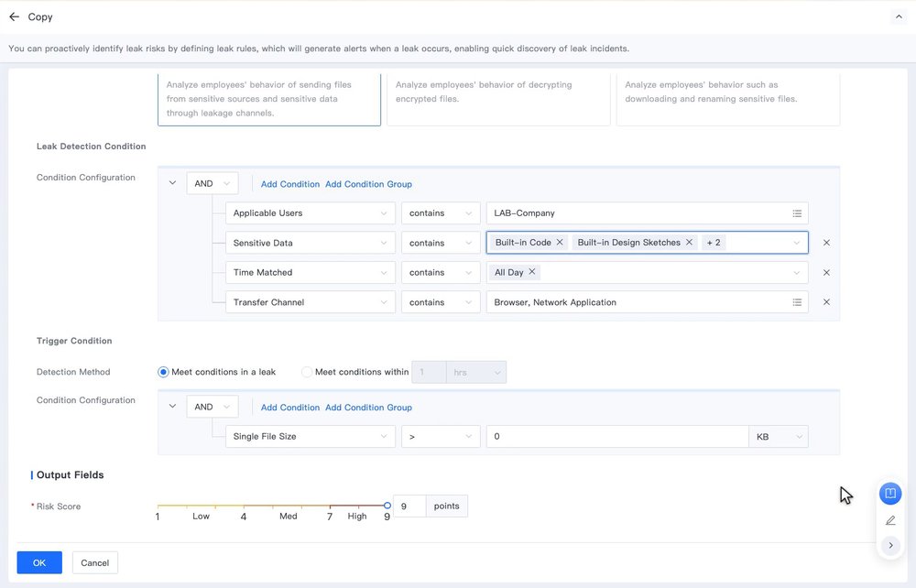
Task: Set Risk Score slider to 4
Action: [x=244, y=506]
